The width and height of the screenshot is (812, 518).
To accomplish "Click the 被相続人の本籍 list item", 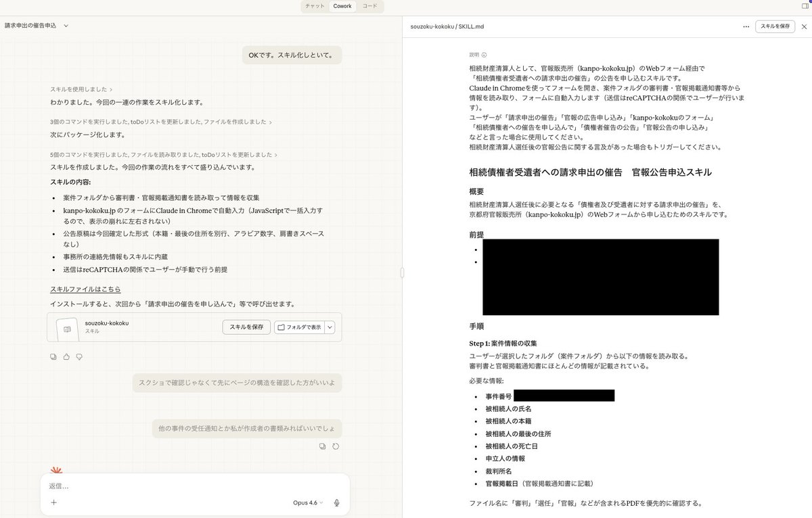I will (x=508, y=421).
